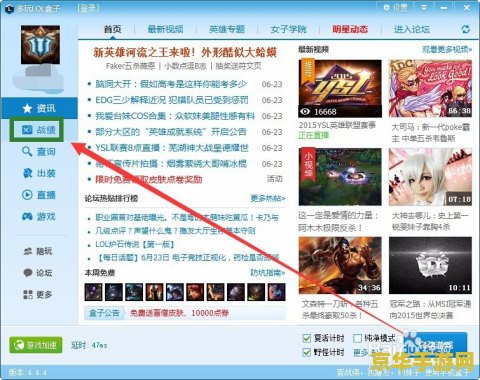Switch to the 进入论坛 tab

click(412, 29)
